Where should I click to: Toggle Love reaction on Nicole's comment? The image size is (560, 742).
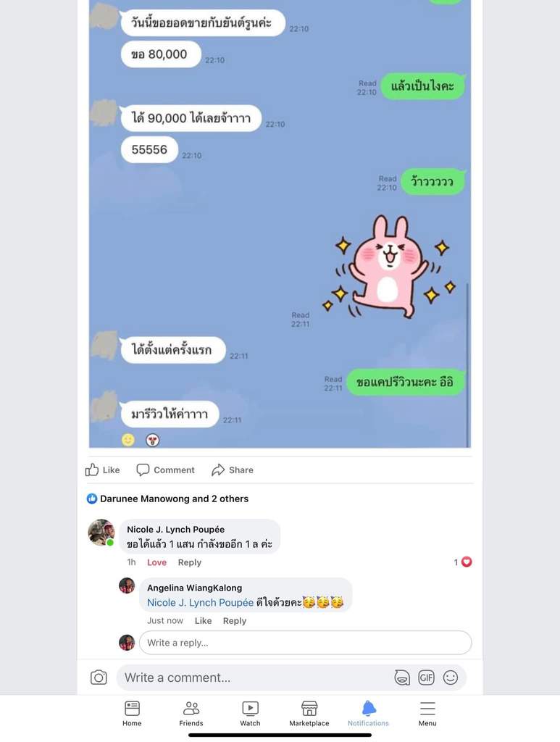(x=156, y=562)
